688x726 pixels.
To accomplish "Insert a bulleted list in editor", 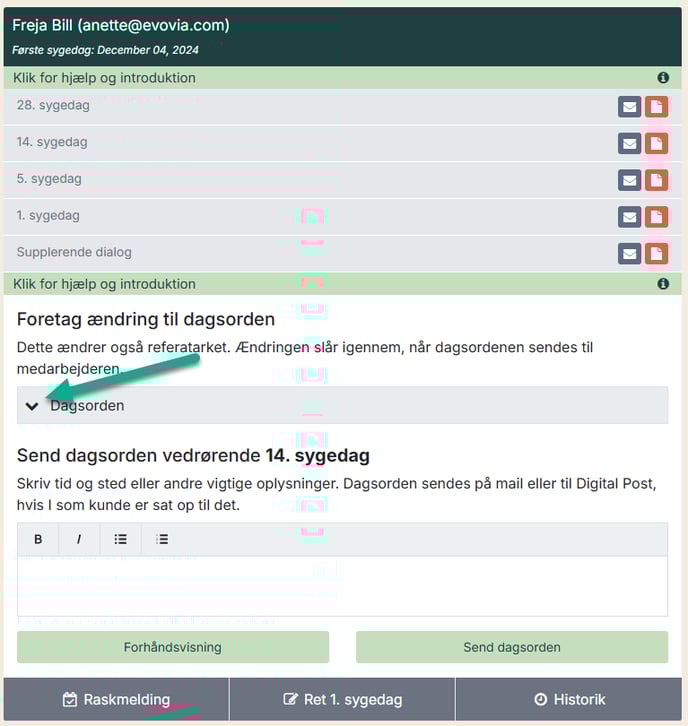I will coord(120,539).
